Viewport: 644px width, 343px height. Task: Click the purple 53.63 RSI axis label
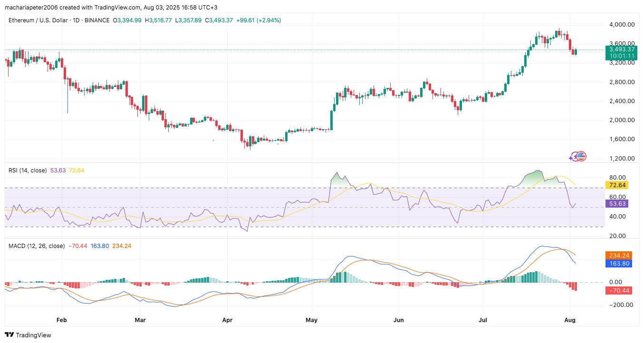click(x=616, y=203)
